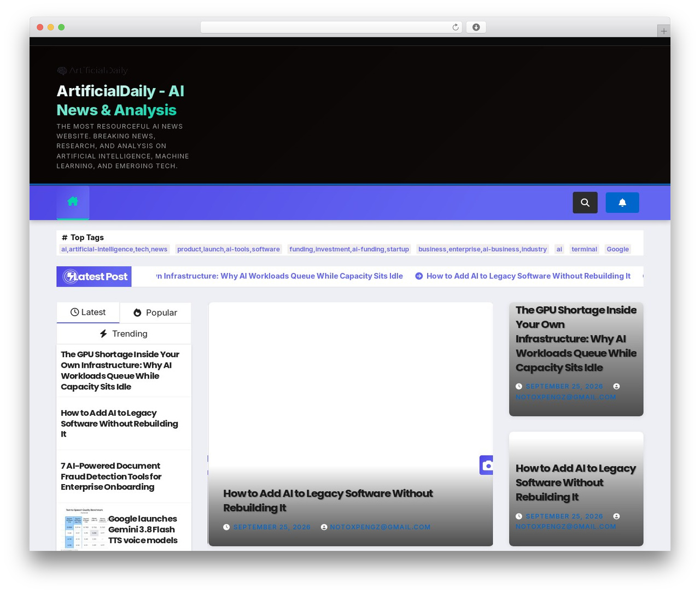Open the search button in navbar
The width and height of the screenshot is (700, 593).
pyautogui.click(x=585, y=202)
